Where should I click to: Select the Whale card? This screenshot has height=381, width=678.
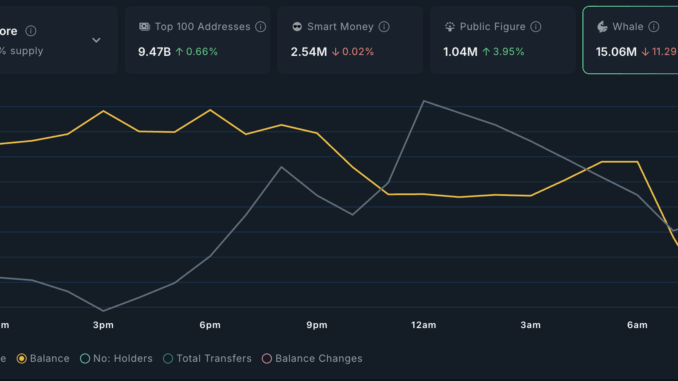click(630, 40)
